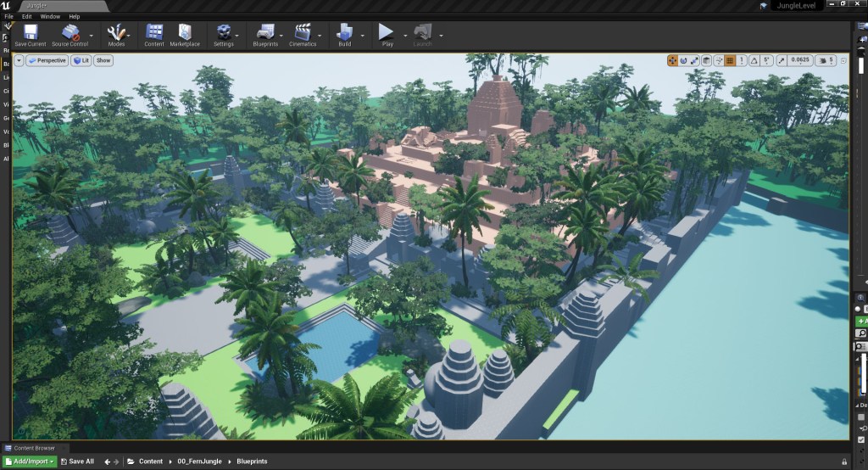Click the green Add/Import button

[x=30, y=462]
